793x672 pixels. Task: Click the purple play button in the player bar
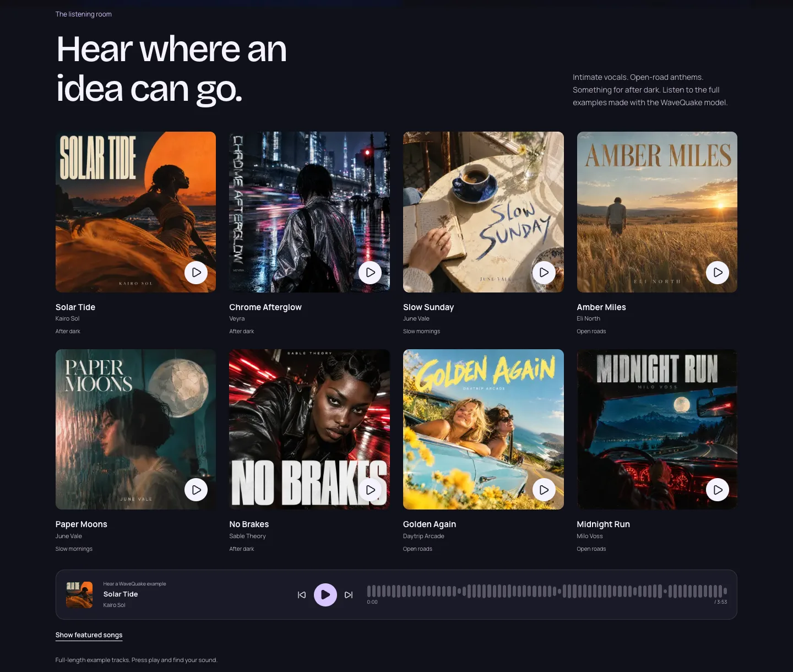tap(325, 595)
